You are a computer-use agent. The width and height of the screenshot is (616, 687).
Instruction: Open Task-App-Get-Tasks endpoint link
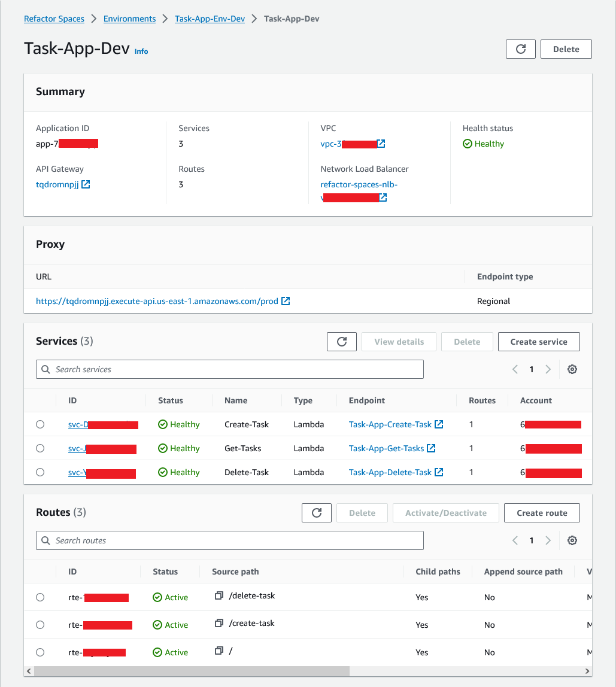pos(386,448)
